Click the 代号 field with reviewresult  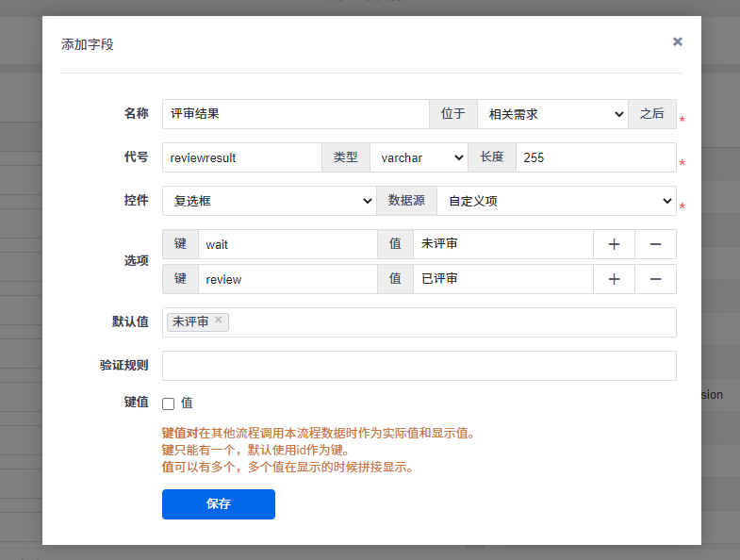click(x=241, y=157)
